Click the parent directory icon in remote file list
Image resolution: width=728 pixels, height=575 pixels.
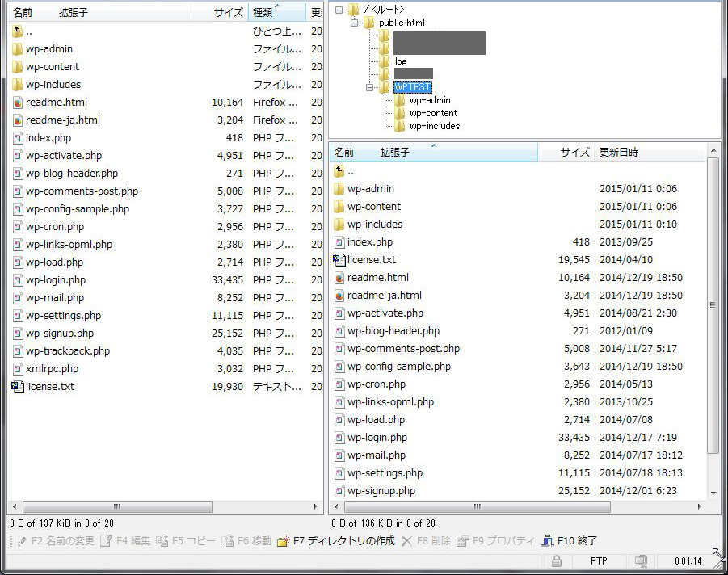339,171
